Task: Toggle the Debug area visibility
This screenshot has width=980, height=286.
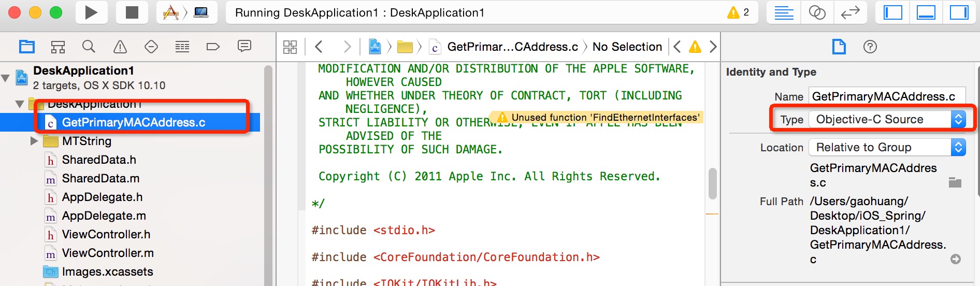Action: [x=926, y=12]
